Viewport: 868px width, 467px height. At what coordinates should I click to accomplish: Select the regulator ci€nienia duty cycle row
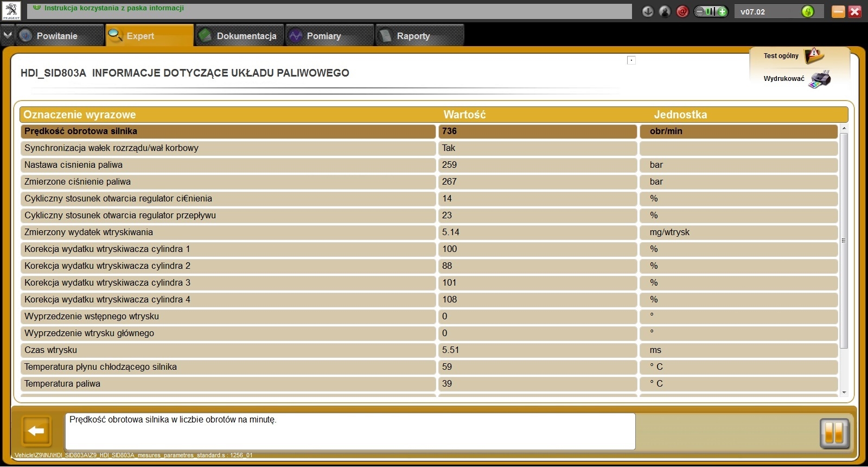click(x=430, y=199)
